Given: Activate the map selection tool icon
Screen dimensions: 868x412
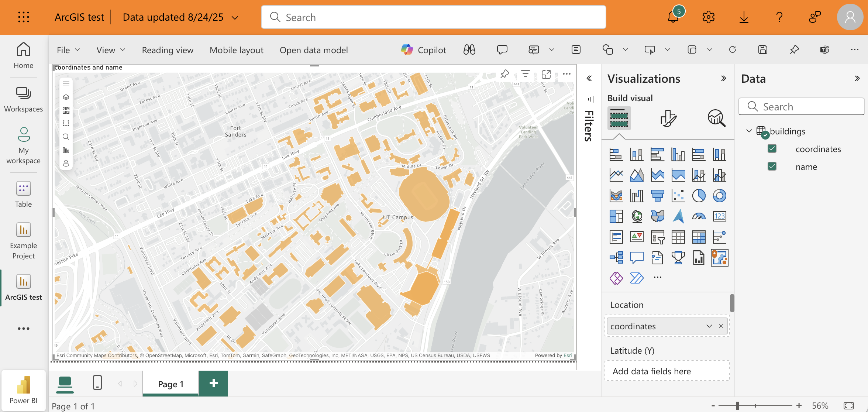Looking at the screenshot, I should coord(66,123).
